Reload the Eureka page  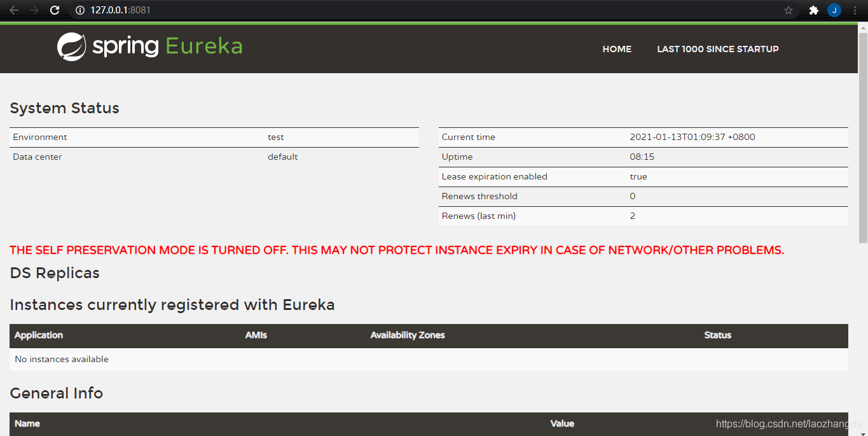tap(55, 10)
